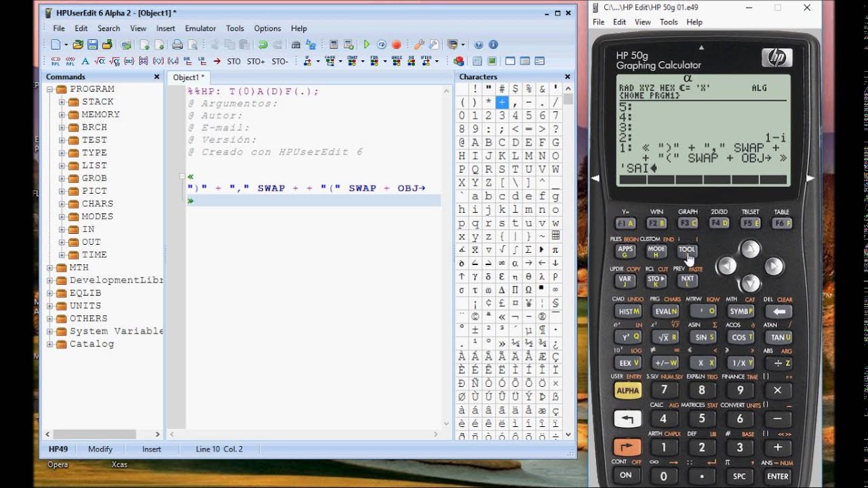Click the TOOL key on the calculator

(x=687, y=250)
